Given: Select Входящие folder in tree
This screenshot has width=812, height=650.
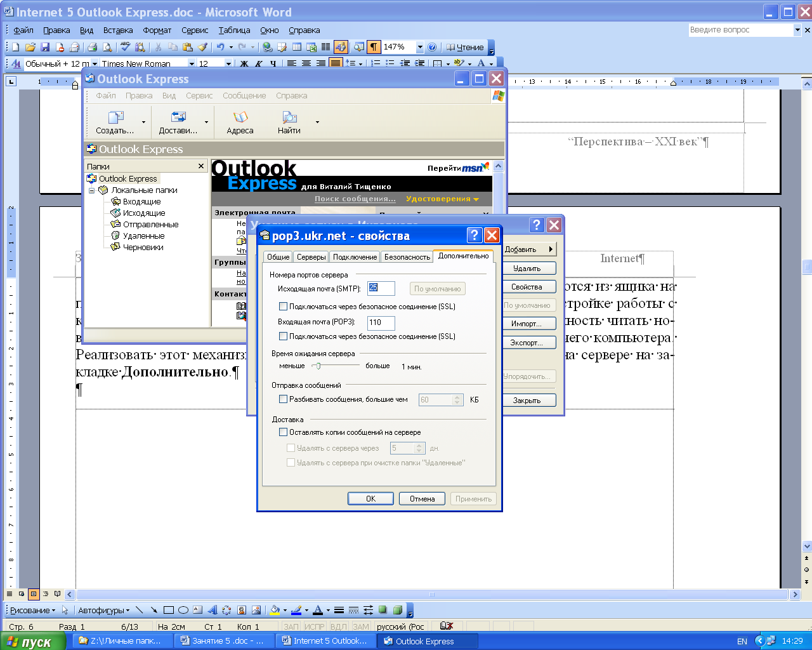Looking at the screenshot, I should point(141,202).
